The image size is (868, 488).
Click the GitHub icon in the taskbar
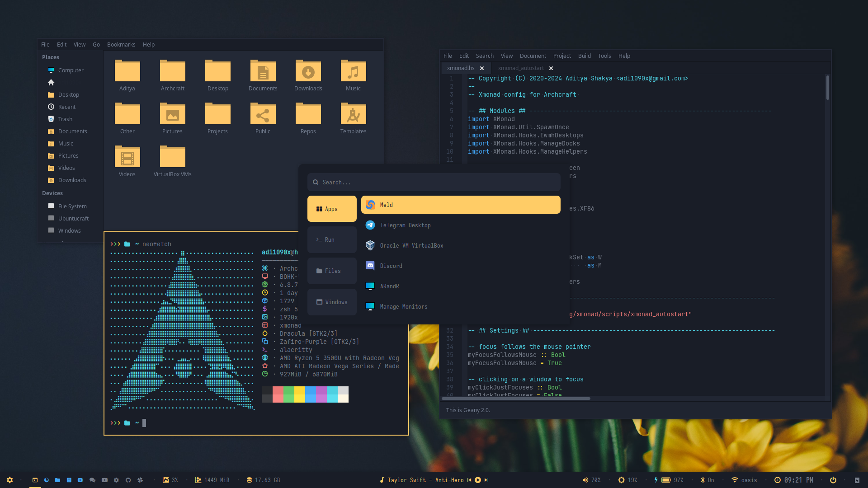[x=128, y=480]
